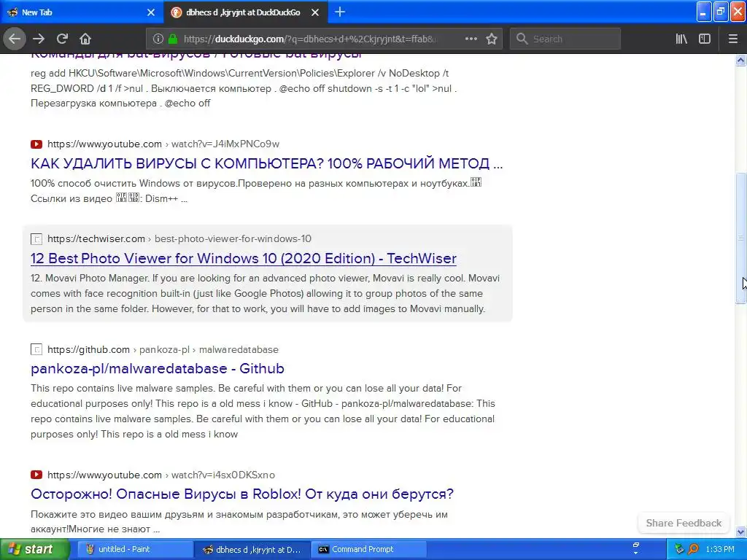This screenshot has width=747, height=560.
Task: Minimize the Firefox window
Action: [x=704, y=12]
